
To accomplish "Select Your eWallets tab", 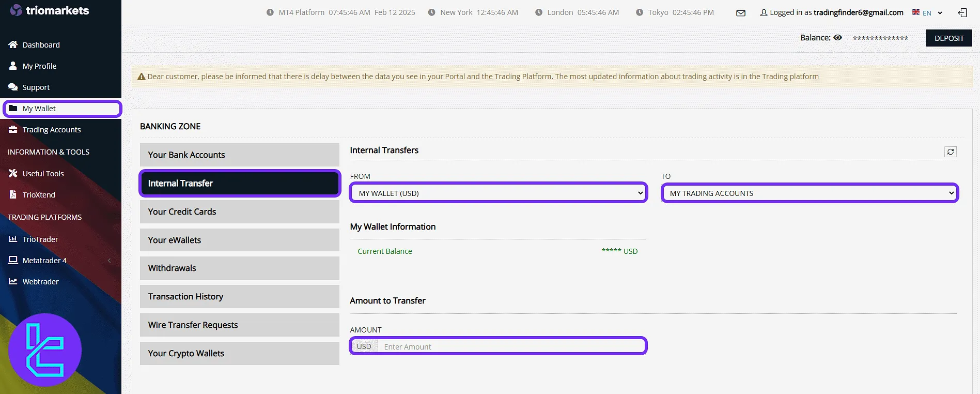I will click(240, 240).
